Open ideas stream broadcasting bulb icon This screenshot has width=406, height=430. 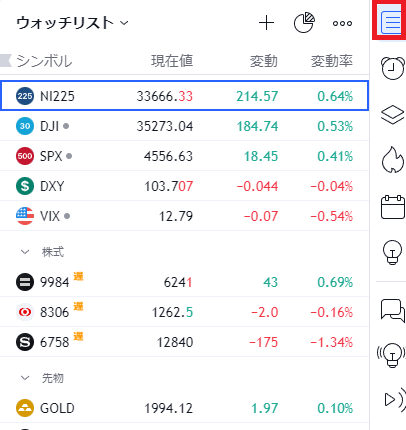(392, 355)
